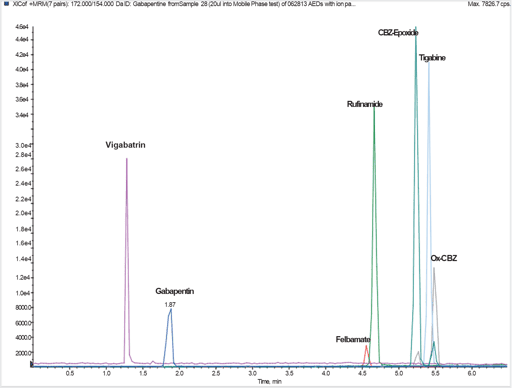
Task: Select the Felbamate peak label
Action: [353, 339]
